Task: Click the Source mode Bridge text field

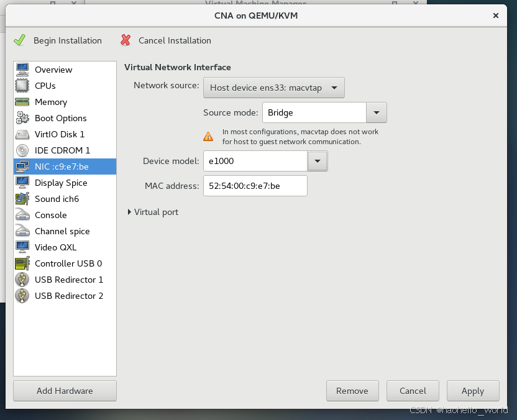Action: (x=314, y=112)
